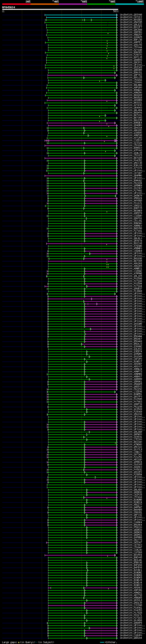Click hit label UniRef100_B9IMV4
The height and width of the screenshot is (644, 146).
click(x=131, y=555)
